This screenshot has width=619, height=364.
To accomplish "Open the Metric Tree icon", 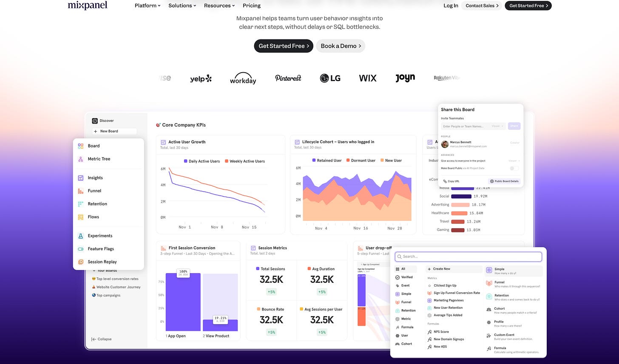I will [x=81, y=159].
